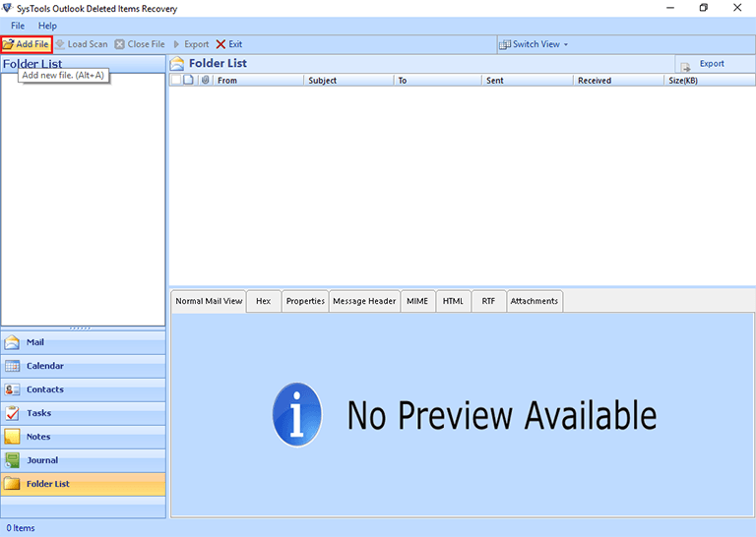Switch to the Normal Mail View tab
Image resolution: width=756 pixels, height=537 pixels.
(x=209, y=302)
